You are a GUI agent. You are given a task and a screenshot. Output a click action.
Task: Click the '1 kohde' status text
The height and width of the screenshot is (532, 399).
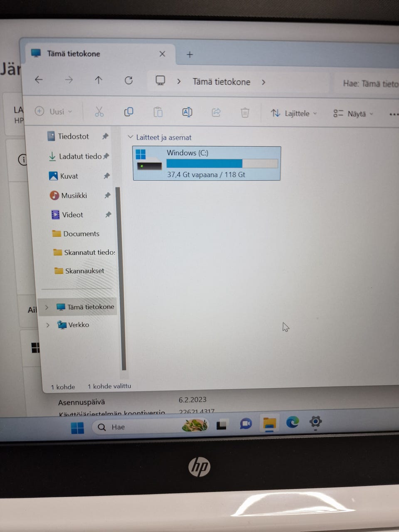pos(63,387)
